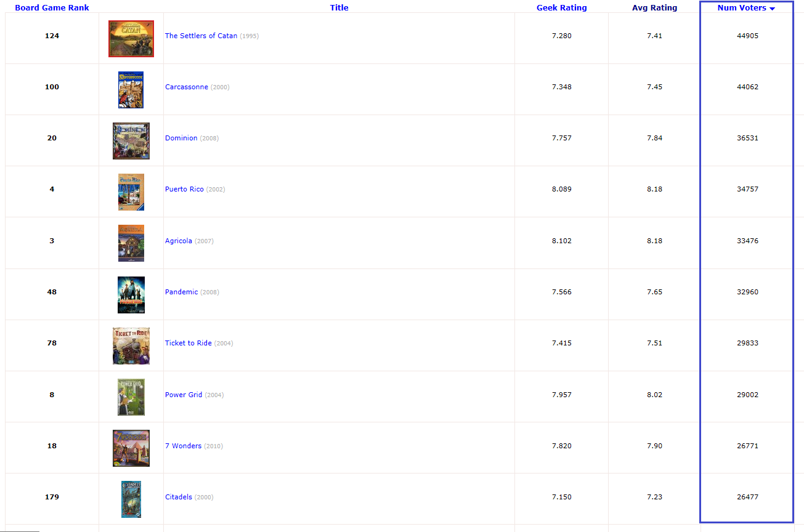
Task: Click Geek Rating 7.415 for Ticket to Ride
Action: pyautogui.click(x=562, y=343)
